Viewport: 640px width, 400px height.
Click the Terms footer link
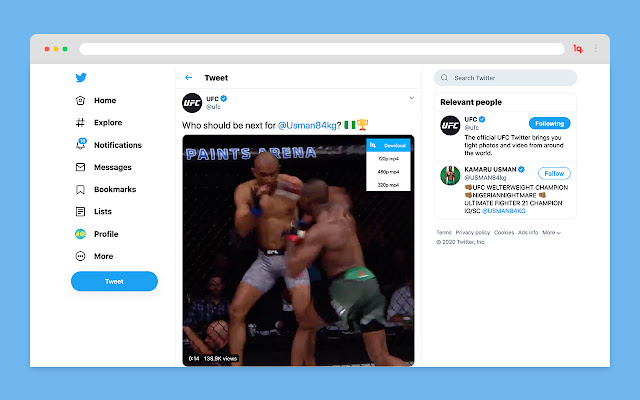(444, 233)
